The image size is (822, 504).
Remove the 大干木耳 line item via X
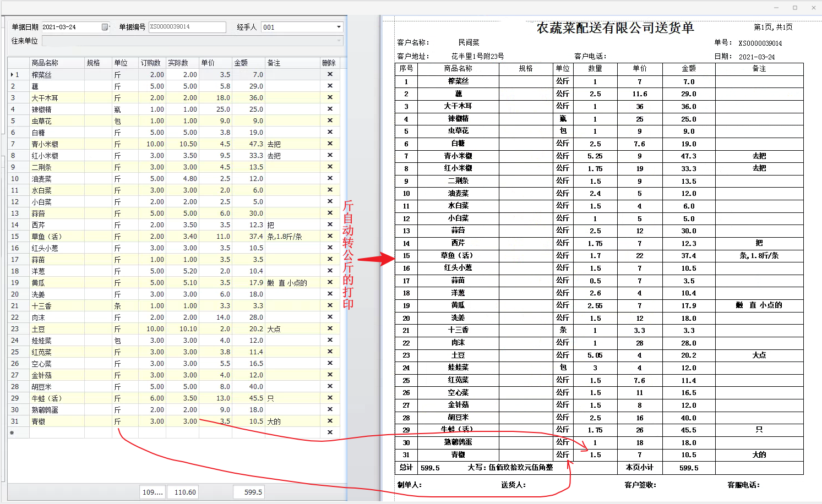(x=330, y=97)
